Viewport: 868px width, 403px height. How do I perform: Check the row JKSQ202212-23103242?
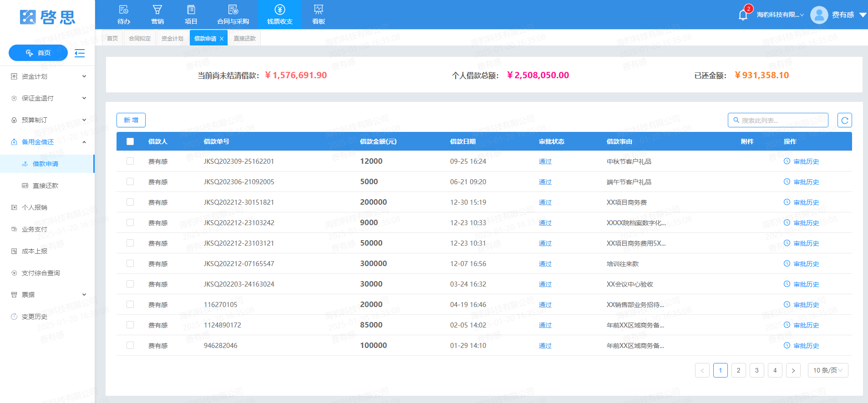point(130,222)
